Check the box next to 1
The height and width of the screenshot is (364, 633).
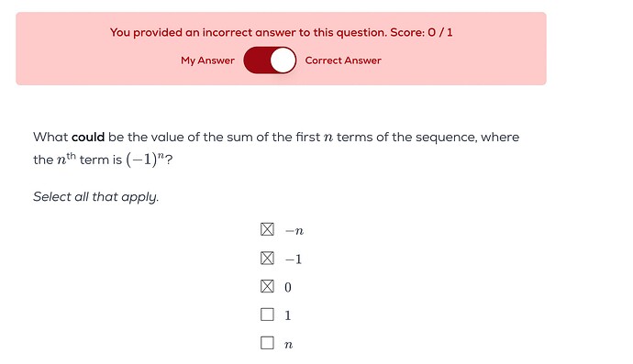tap(267, 314)
